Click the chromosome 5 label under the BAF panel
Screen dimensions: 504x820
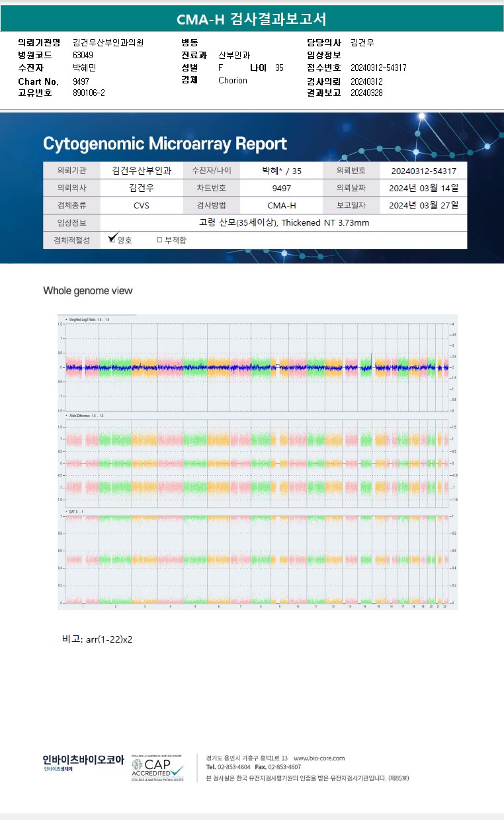[x=195, y=606]
